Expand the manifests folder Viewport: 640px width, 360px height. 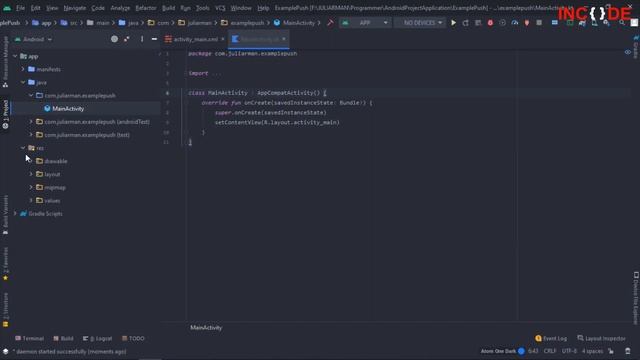[x=23, y=69]
